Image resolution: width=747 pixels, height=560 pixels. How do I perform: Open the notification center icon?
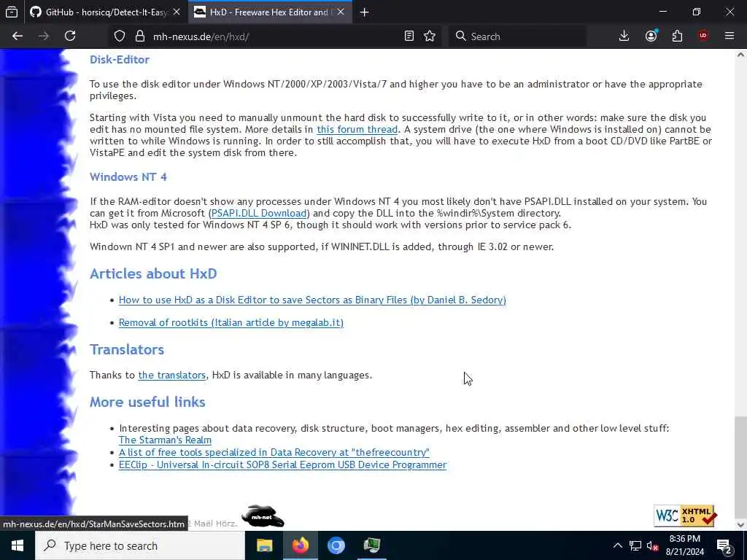click(x=724, y=545)
